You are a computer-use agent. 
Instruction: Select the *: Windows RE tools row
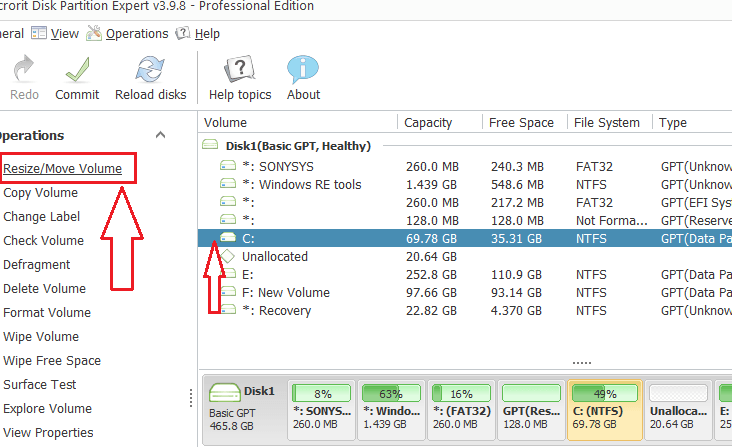(x=465, y=185)
